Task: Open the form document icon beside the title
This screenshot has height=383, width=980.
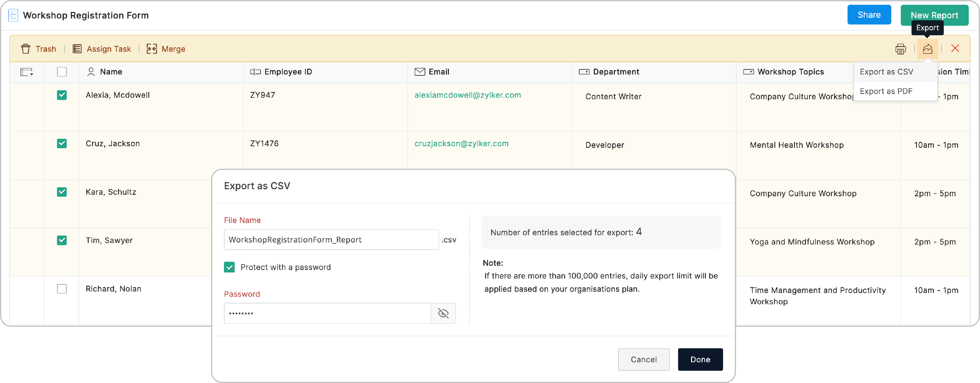Action: click(13, 15)
